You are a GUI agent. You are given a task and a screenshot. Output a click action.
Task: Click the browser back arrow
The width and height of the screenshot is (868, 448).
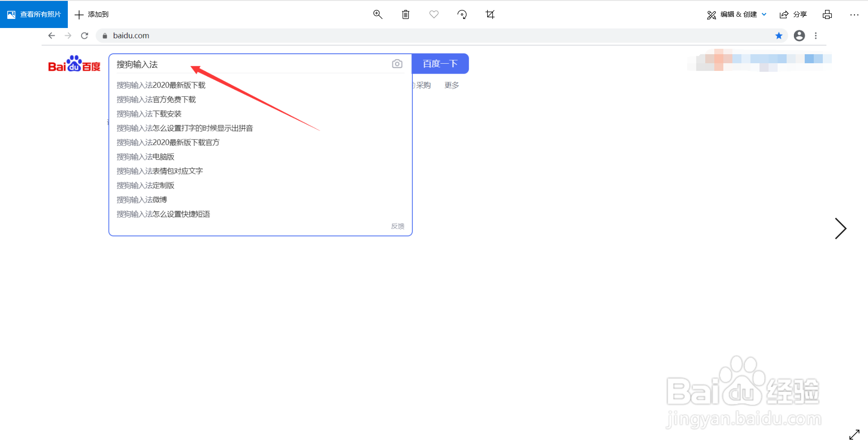coord(52,36)
